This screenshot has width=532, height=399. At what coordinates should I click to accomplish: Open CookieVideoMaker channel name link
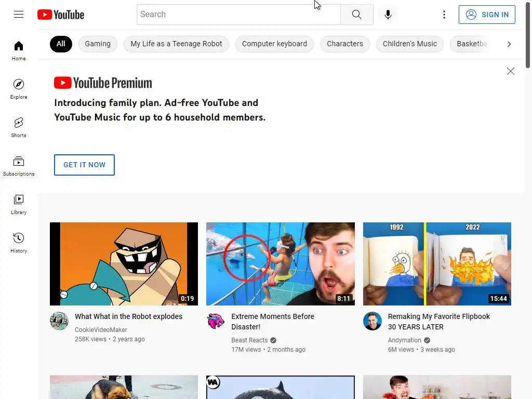(101, 329)
